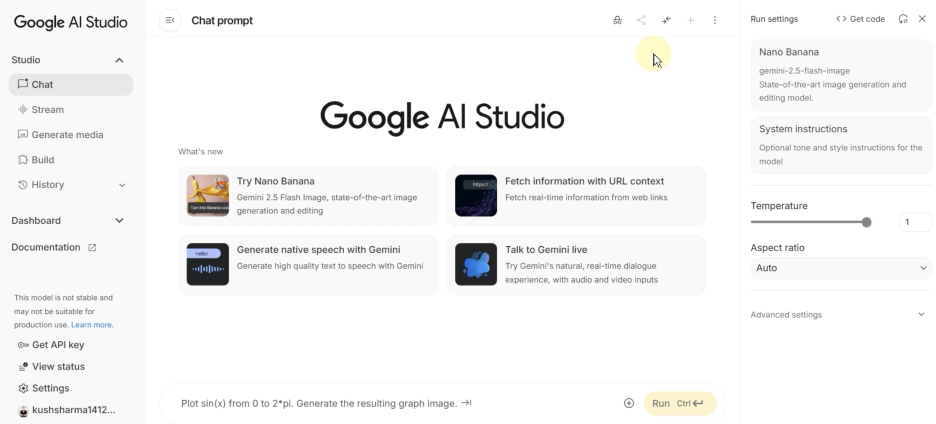Click the URL context card thumbnail

click(476, 195)
